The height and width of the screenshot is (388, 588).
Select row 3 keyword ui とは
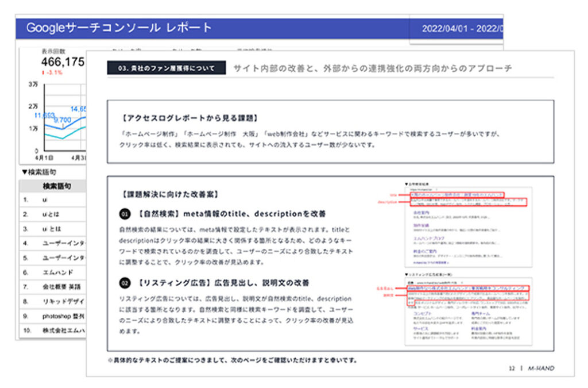point(52,229)
